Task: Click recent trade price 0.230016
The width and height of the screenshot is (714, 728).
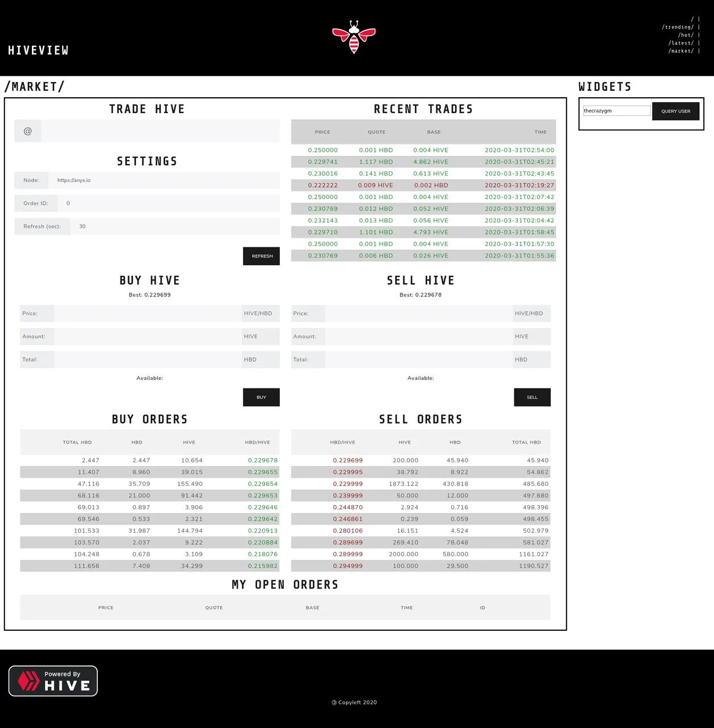Action: coord(323,173)
